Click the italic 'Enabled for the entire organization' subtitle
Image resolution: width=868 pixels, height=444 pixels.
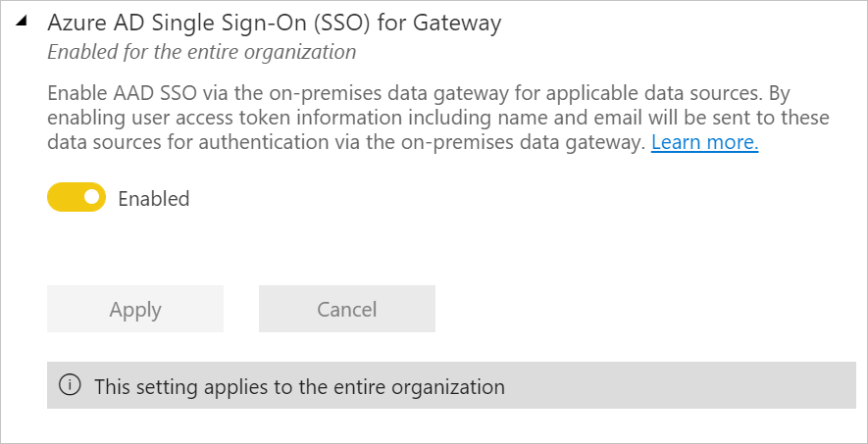point(201,50)
